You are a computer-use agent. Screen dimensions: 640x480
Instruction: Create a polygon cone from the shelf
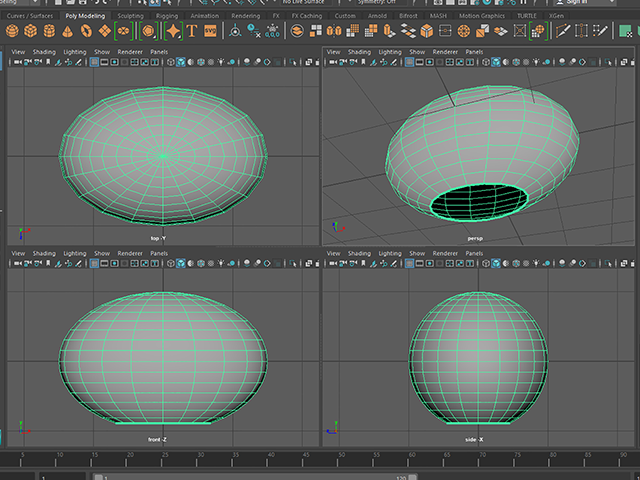(x=67, y=31)
